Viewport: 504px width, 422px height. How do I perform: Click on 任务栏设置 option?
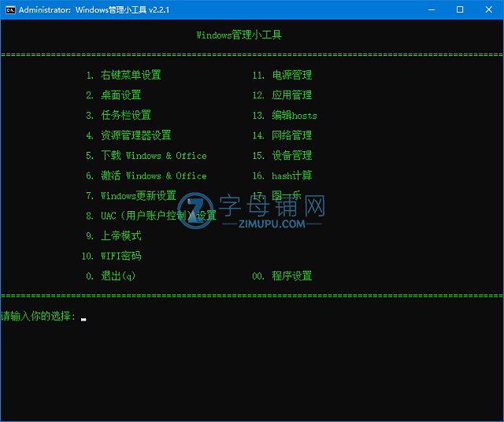125,115
